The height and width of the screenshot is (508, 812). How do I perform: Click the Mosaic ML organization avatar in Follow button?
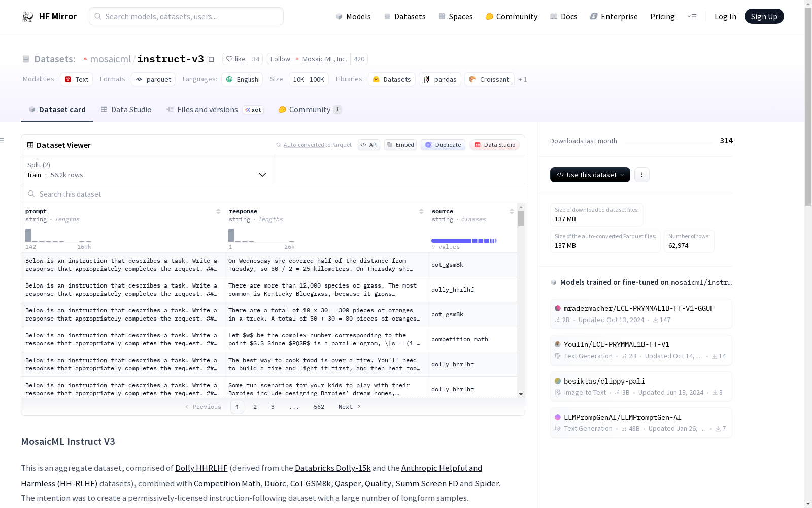pos(297,59)
